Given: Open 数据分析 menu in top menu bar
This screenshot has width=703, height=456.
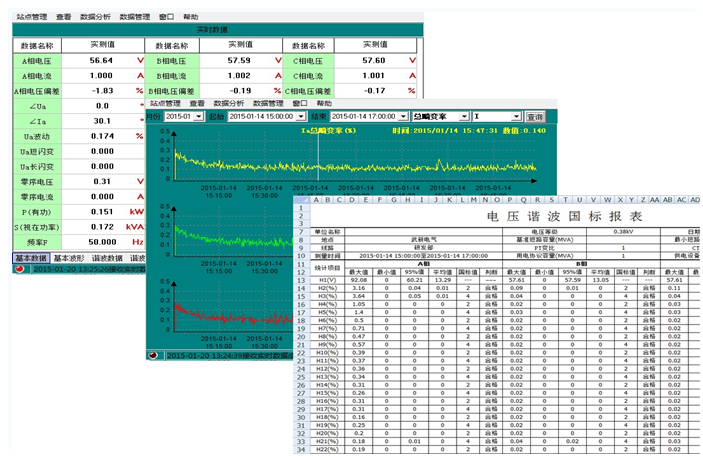Looking at the screenshot, I should click(94, 17).
